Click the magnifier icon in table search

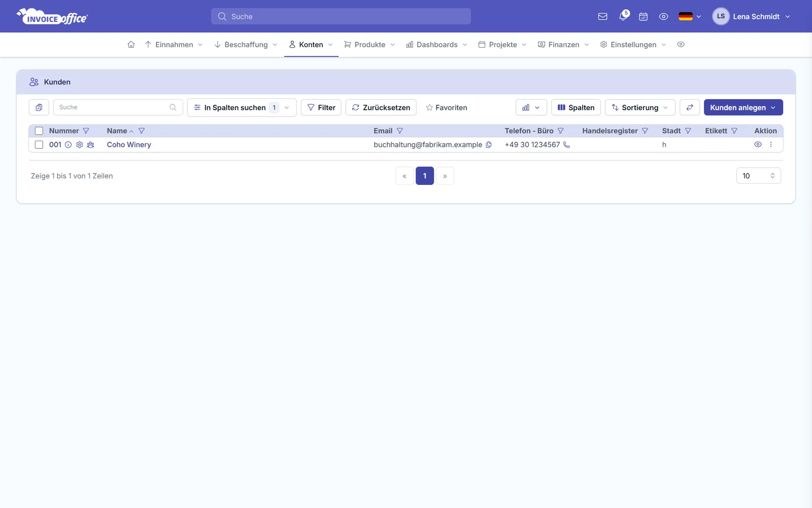173,107
